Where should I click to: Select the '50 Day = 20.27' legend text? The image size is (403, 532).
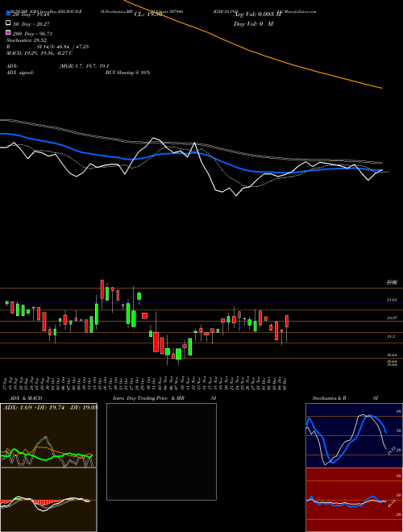tap(31, 23)
